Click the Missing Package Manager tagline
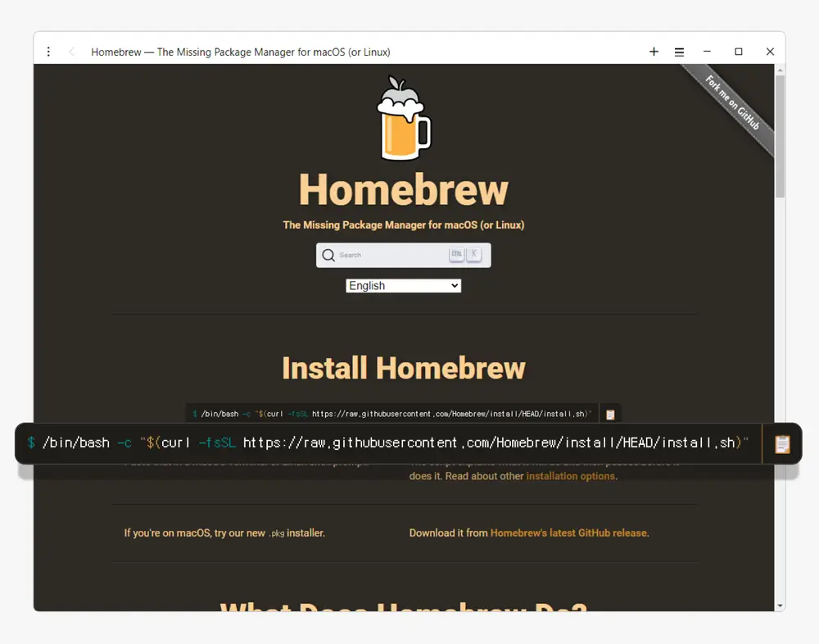The width and height of the screenshot is (819, 644). [403, 224]
